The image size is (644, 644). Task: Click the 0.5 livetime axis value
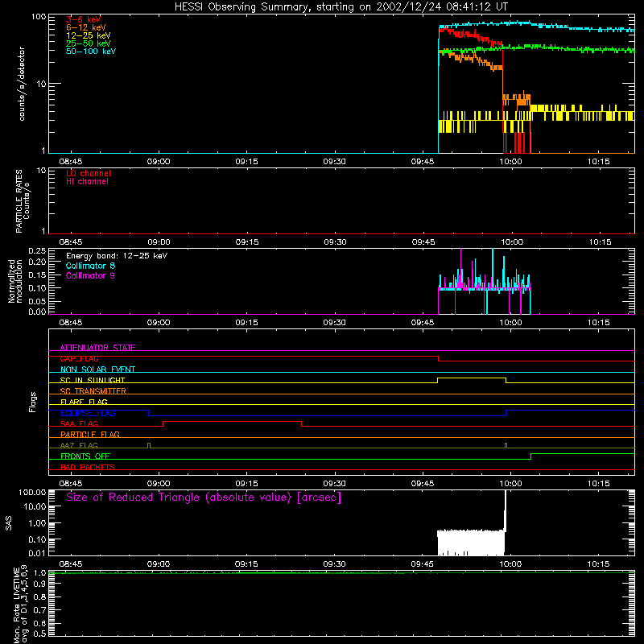[39, 634]
